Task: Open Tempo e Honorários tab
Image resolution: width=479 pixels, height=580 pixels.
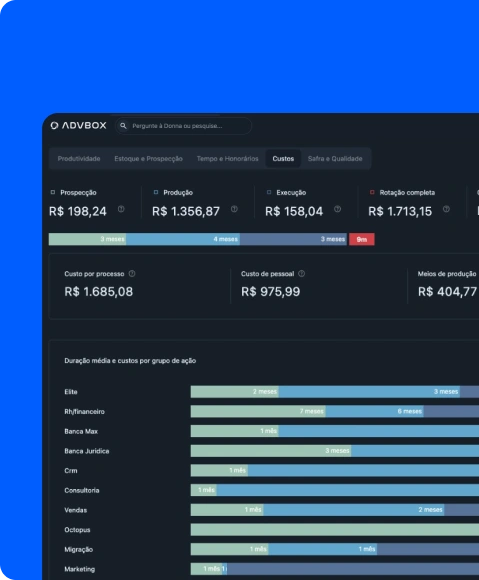Action: click(x=227, y=159)
